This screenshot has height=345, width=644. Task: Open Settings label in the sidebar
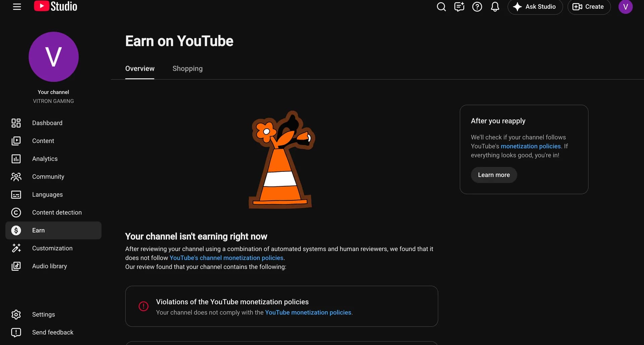[x=44, y=314]
